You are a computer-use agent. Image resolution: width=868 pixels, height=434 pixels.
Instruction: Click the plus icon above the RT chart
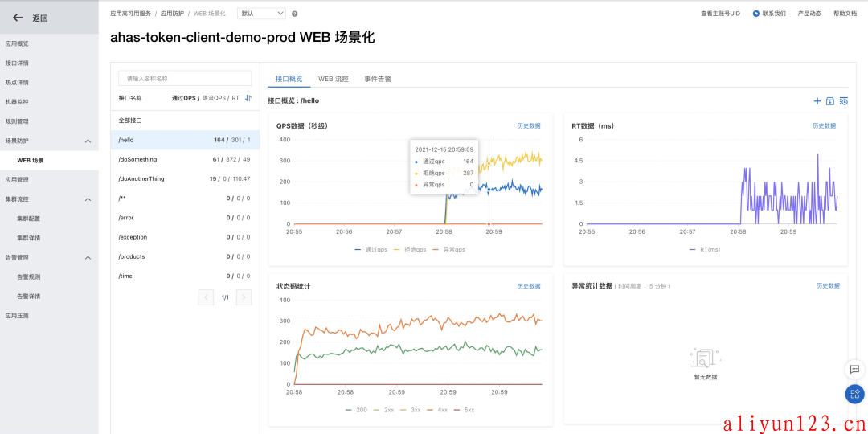(817, 101)
